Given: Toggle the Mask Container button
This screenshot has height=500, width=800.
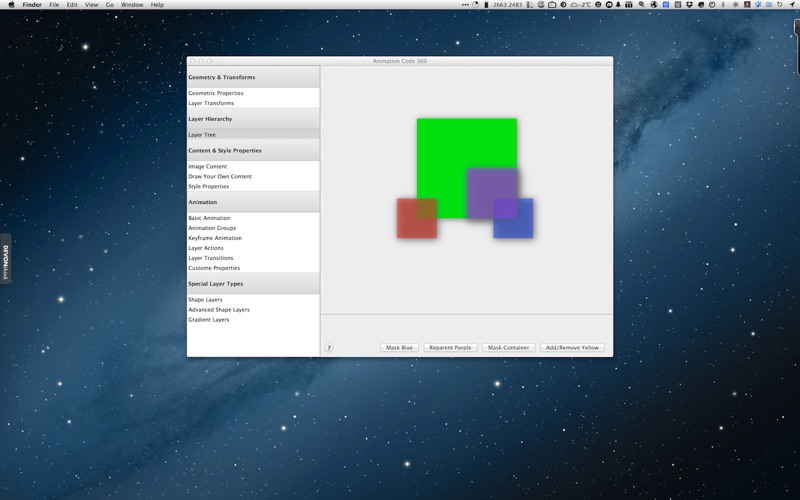Looking at the screenshot, I should click(509, 347).
